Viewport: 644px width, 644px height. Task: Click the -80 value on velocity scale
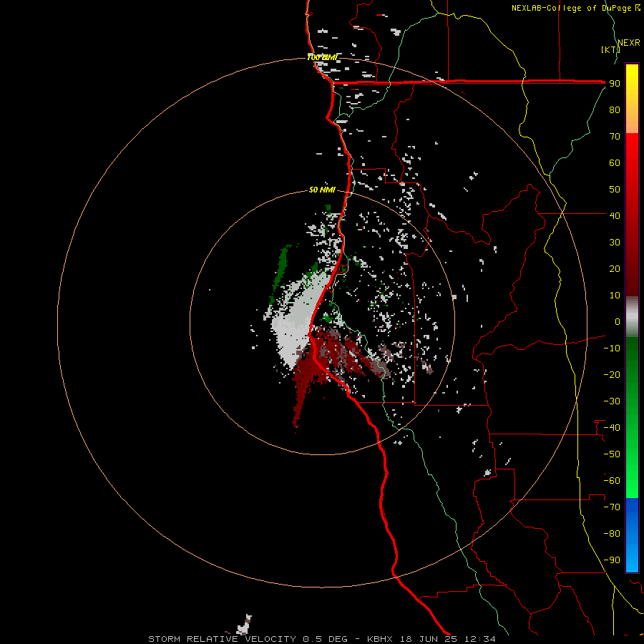(x=612, y=534)
